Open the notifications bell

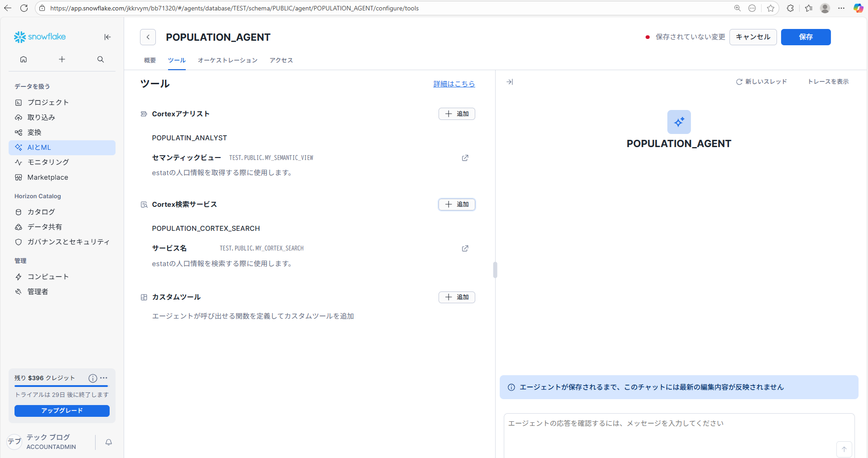109,442
